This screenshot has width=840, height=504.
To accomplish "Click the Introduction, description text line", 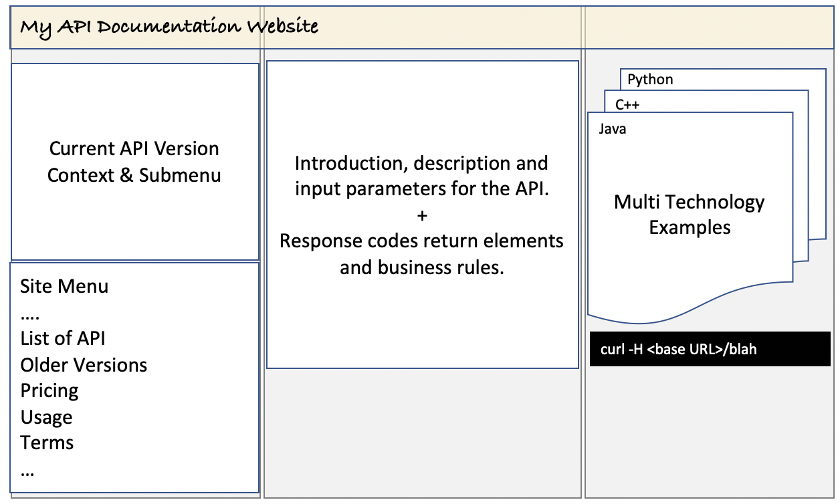I will click(421, 163).
